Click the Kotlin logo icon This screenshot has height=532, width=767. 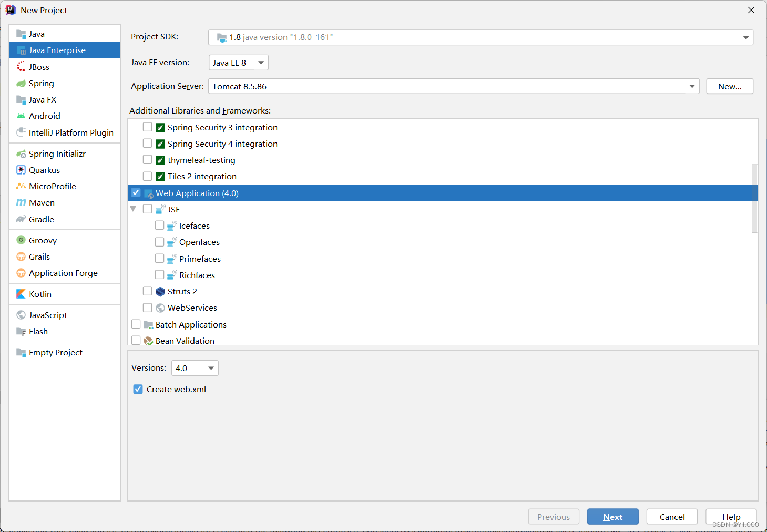[x=21, y=294]
